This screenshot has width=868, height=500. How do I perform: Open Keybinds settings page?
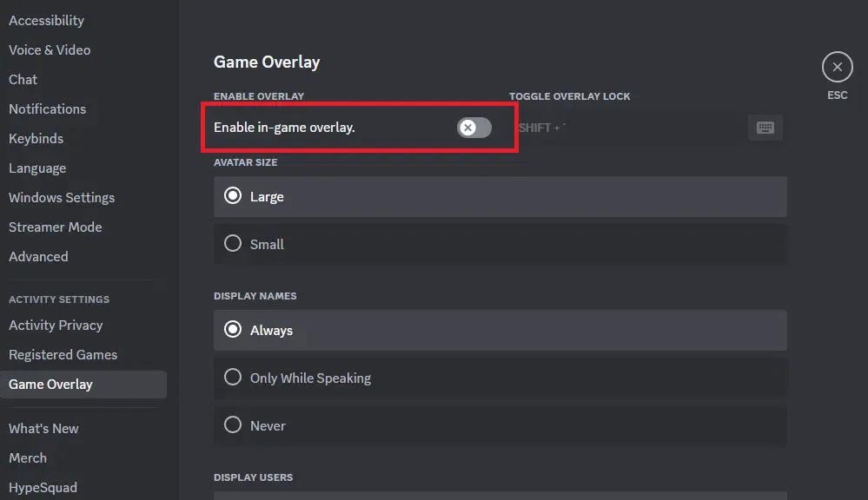[x=36, y=139]
